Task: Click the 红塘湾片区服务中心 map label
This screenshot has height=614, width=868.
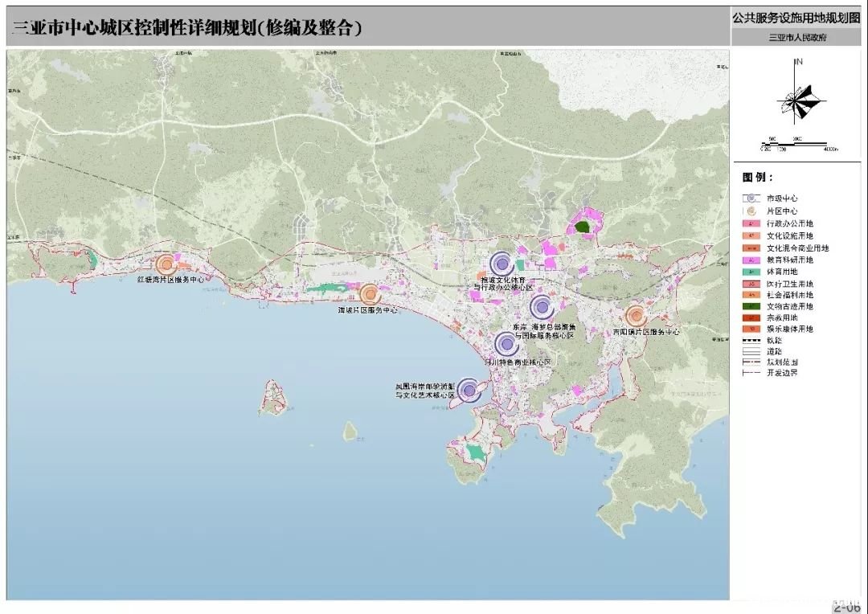Action: pyautogui.click(x=170, y=280)
